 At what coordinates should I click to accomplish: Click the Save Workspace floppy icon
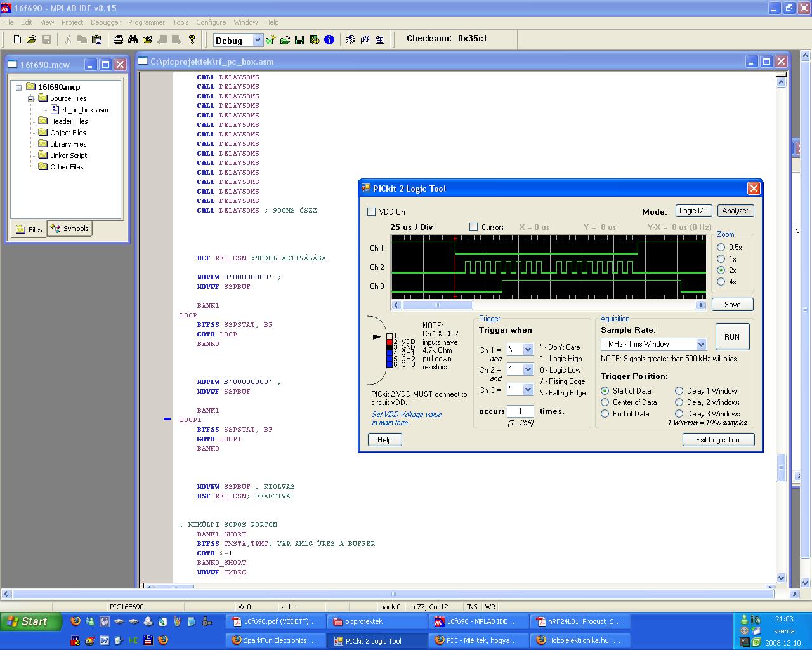click(x=299, y=40)
